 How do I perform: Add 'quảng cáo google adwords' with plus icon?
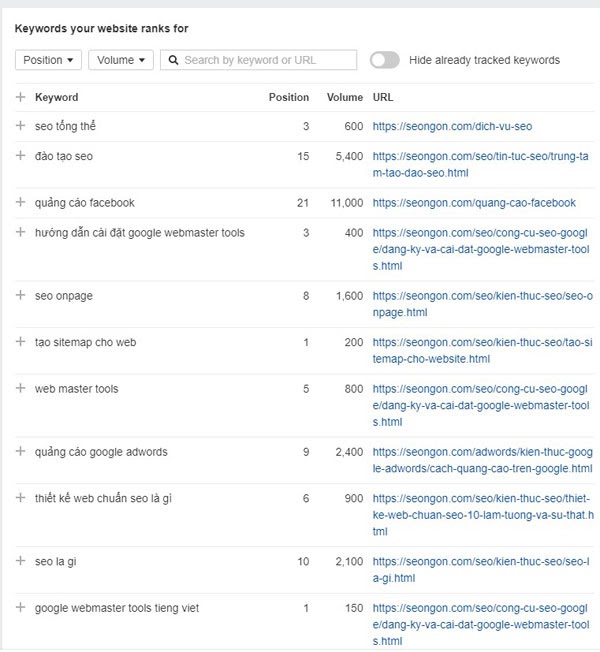pyautogui.click(x=20, y=451)
